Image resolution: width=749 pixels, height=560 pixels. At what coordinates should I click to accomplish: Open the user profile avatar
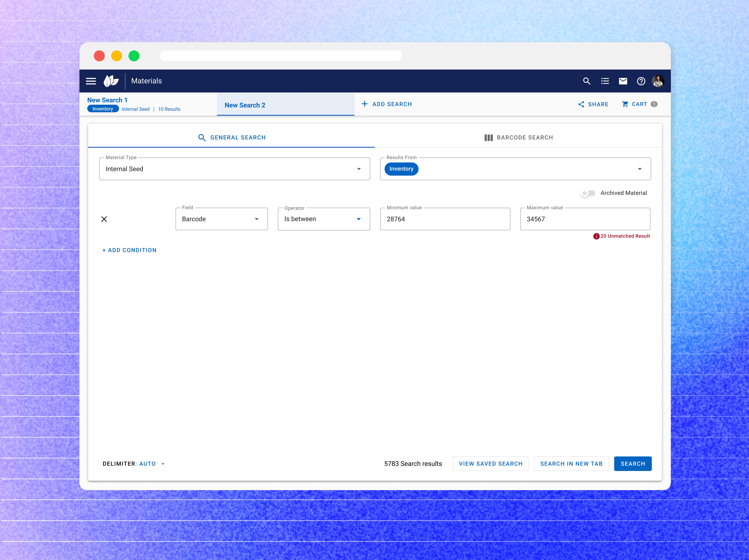pyautogui.click(x=658, y=81)
